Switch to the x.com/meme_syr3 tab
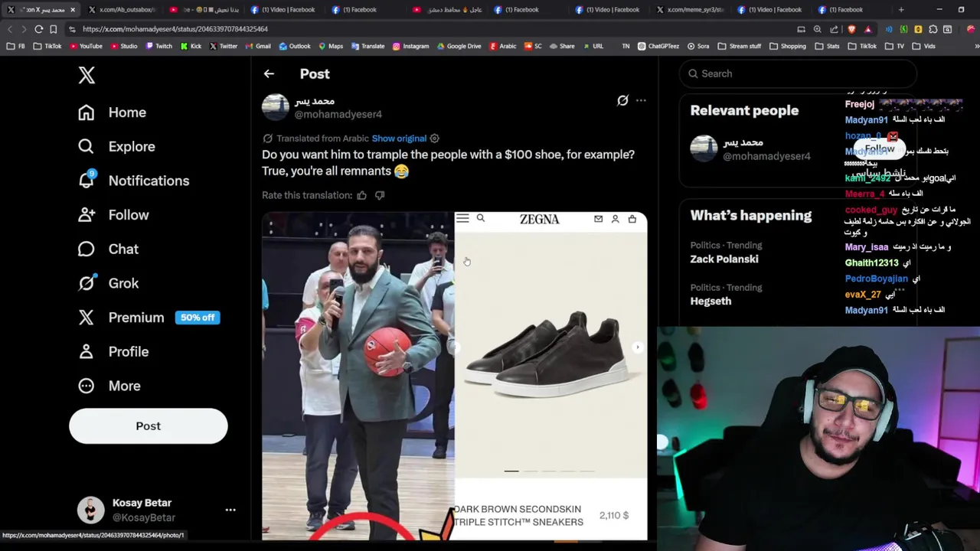The width and height of the screenshot is (980, 551). 689,10
